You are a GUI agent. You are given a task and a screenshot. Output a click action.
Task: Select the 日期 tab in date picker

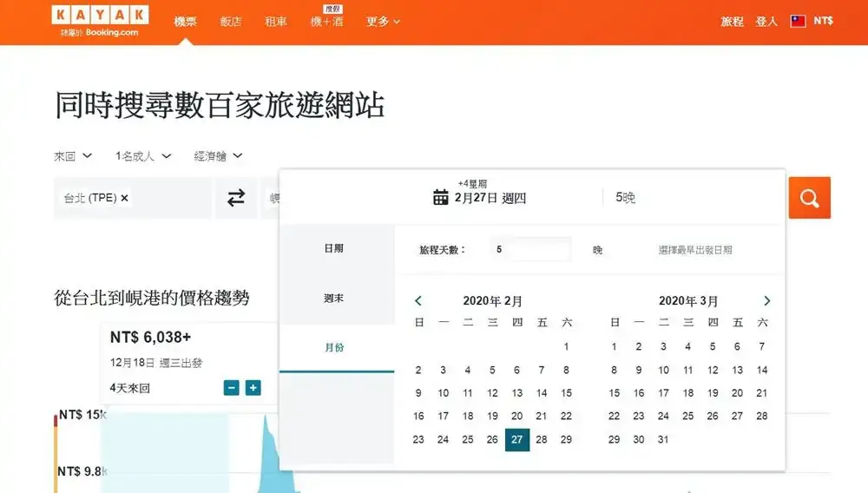[334, 248]
